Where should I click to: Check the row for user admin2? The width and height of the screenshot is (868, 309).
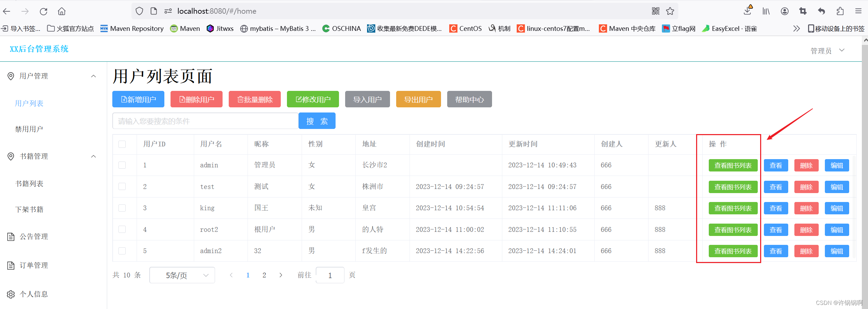coord(122,251)
